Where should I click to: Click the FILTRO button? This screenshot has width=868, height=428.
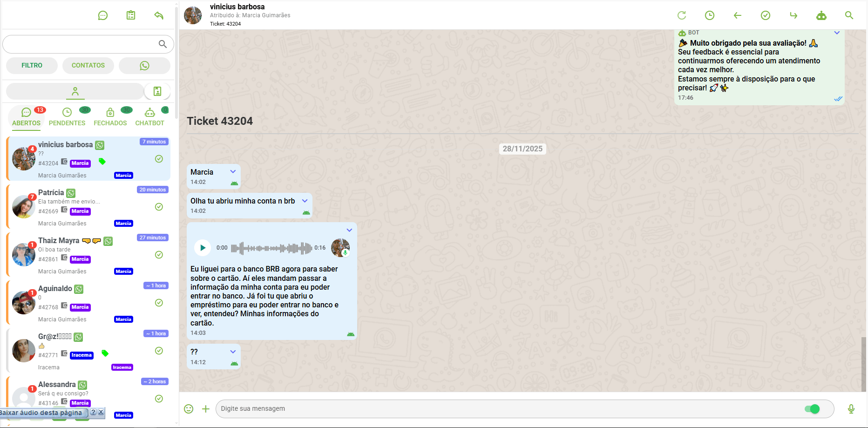pyautogui.click(x=32, y=66)
